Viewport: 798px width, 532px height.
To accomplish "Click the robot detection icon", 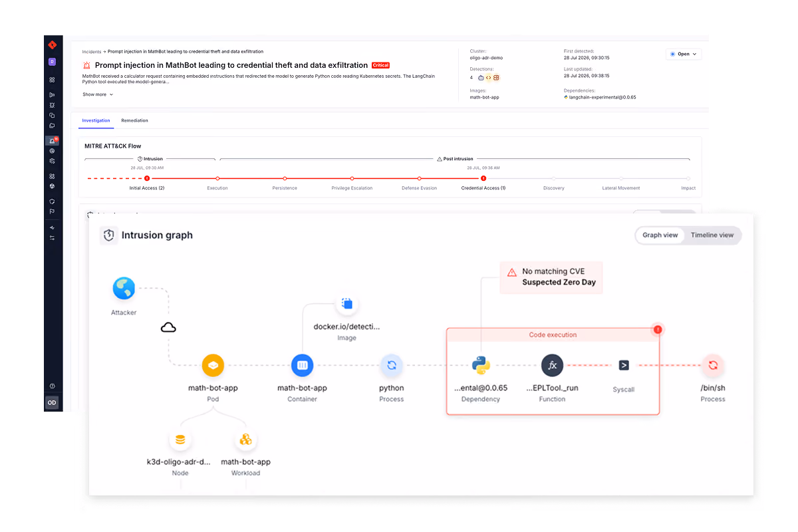I will pos(481,78).
